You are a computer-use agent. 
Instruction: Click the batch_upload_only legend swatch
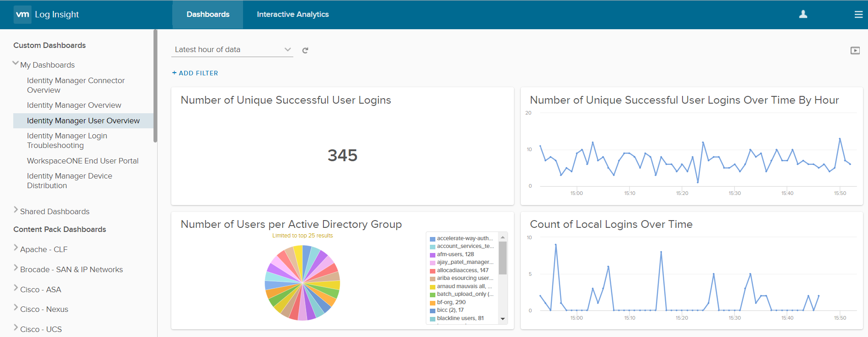[x=432, y=295]
